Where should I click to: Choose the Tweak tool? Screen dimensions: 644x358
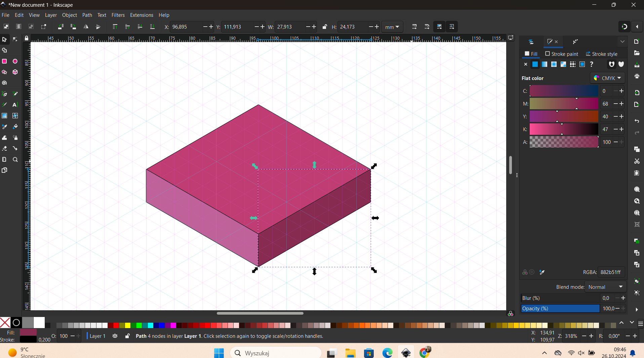pos(4,138)
